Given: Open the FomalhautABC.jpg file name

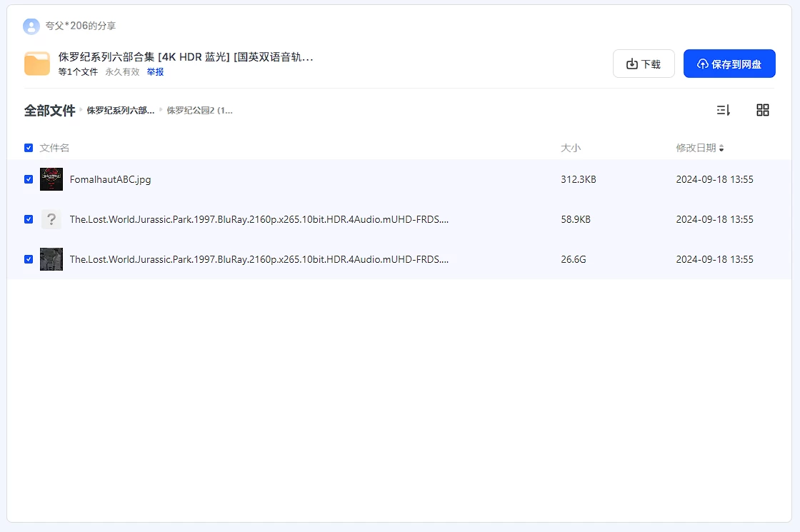Looking at the screenshot, I should [110, 179].
